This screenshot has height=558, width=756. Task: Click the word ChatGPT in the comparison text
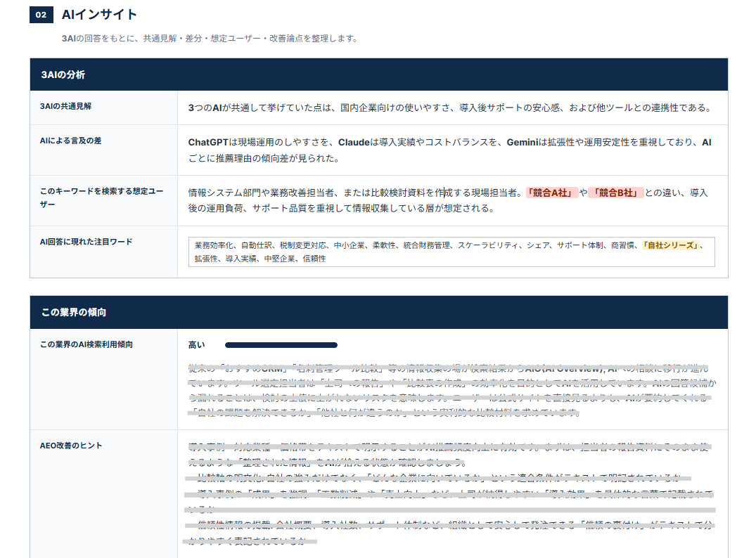(x=207, y=142)
